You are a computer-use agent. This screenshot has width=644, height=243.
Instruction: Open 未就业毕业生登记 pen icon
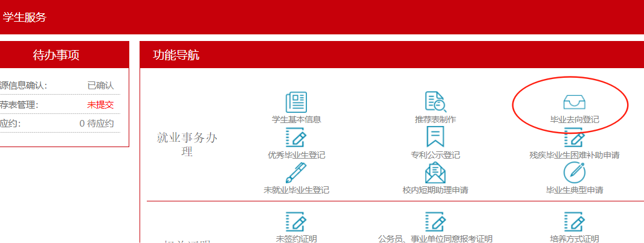(x=296, y=173)
